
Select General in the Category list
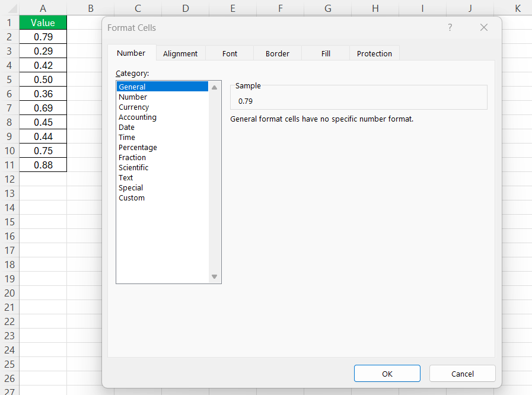click(x=163, y=87)
